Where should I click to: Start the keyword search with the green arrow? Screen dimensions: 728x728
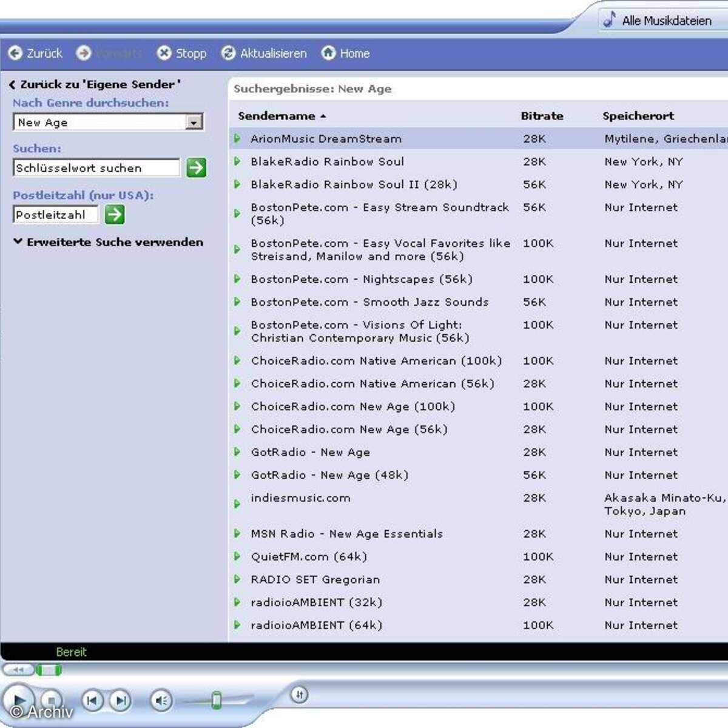tap(196, 167)
